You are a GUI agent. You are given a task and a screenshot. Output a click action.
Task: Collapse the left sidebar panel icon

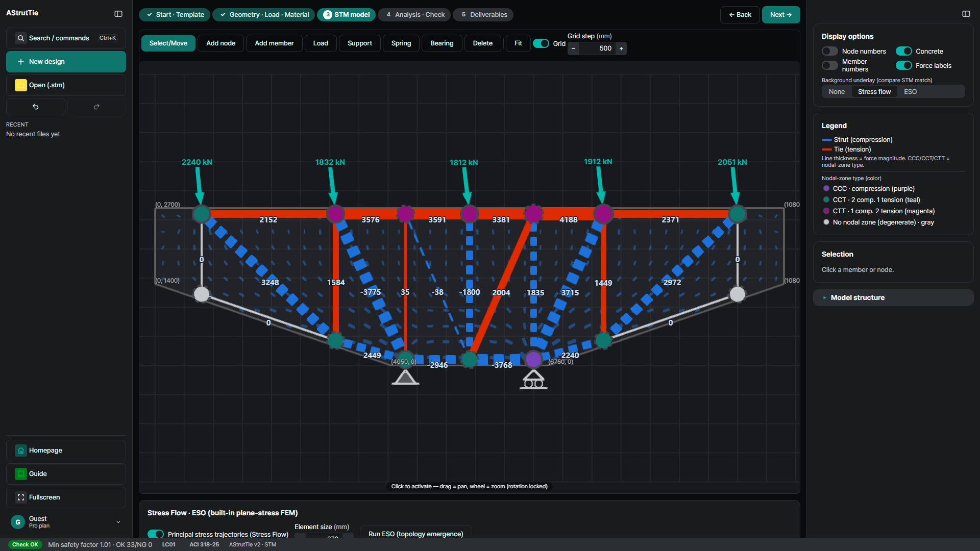click(118, 14)
